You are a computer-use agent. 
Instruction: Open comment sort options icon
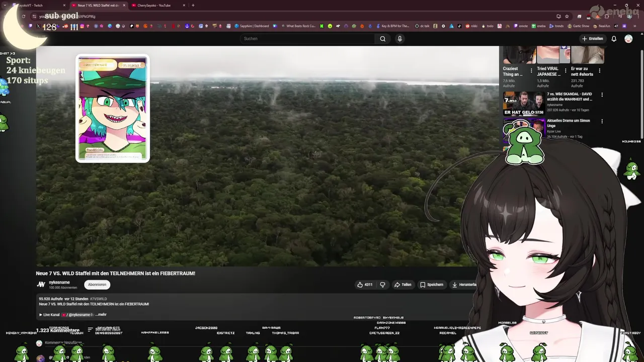(90, 330)
